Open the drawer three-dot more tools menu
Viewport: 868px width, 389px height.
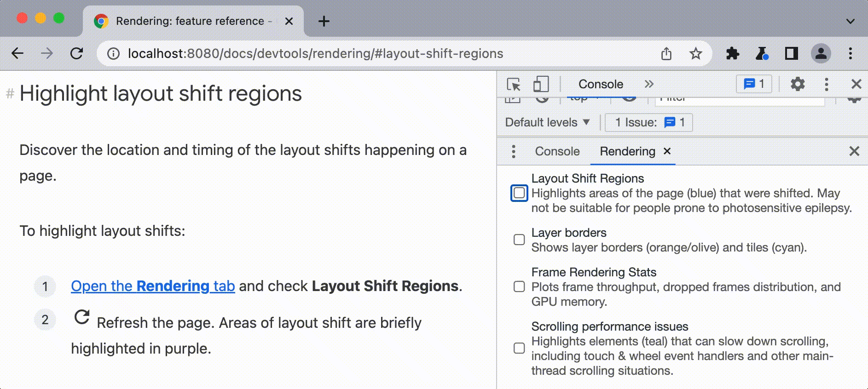coord(514,151)
